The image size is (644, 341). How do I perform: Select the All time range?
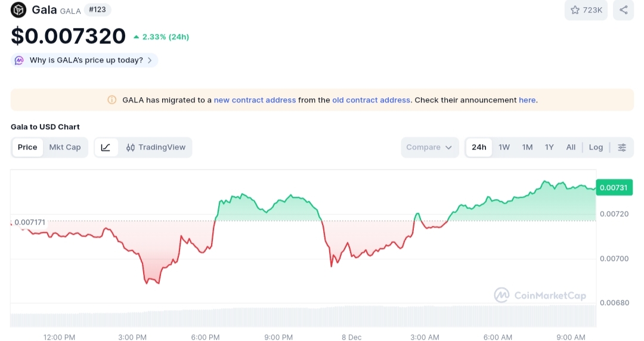tap(571, 147)
